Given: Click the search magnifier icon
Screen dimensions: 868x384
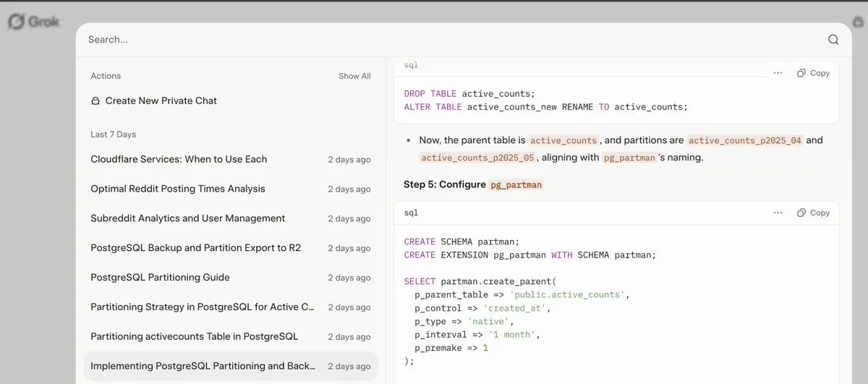Looking at the screenshot, I should click(x=833, y=40).
